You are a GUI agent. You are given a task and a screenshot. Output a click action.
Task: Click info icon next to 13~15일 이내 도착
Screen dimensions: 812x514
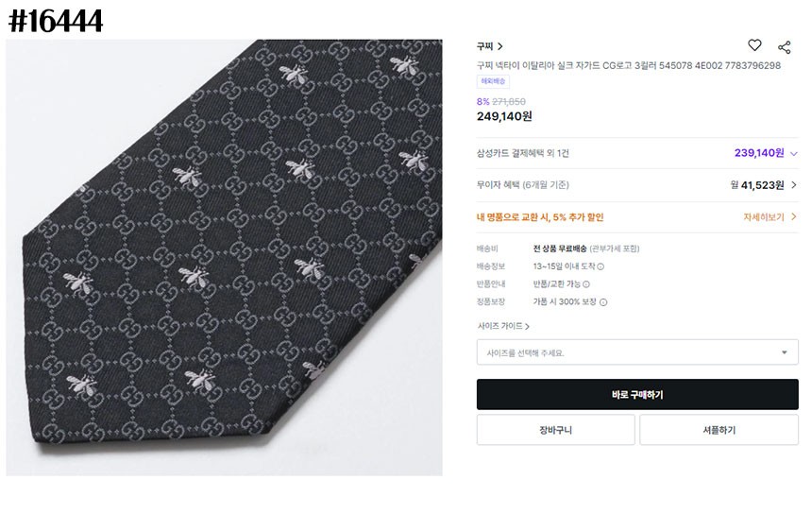601,266
